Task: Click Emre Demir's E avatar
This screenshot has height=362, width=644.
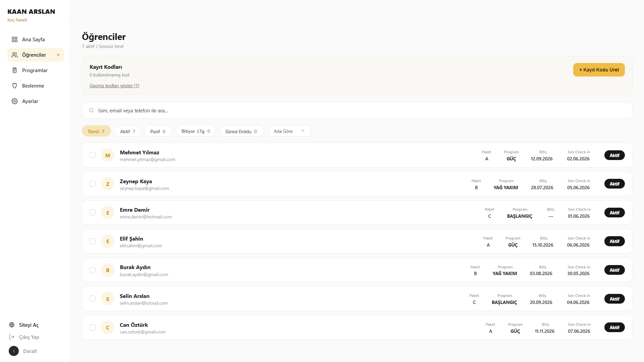Action: pyautogui.click(x=108, y=213)
